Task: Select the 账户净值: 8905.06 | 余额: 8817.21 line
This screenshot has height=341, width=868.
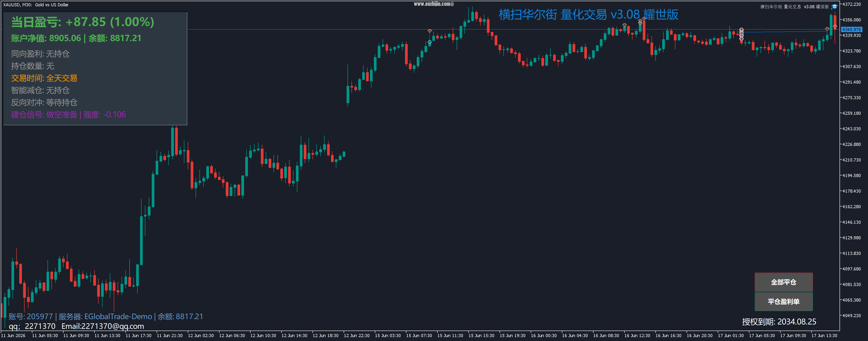Action: 76,38
